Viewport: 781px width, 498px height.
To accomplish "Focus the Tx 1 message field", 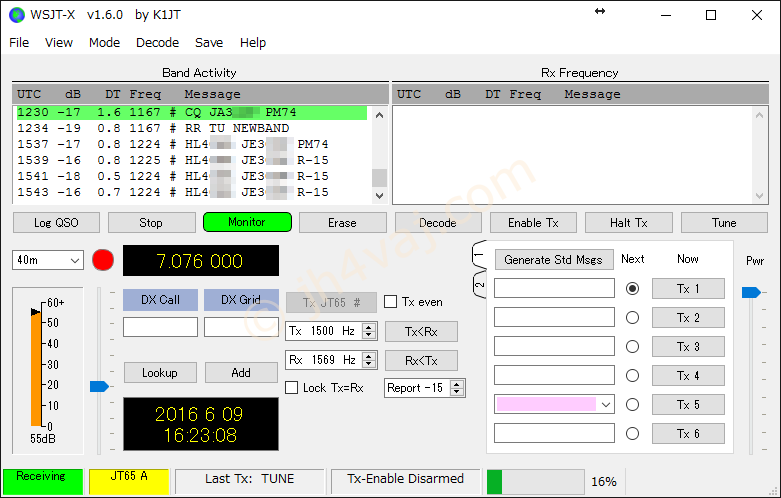I will pyautogui.click(x=554, y=288).
